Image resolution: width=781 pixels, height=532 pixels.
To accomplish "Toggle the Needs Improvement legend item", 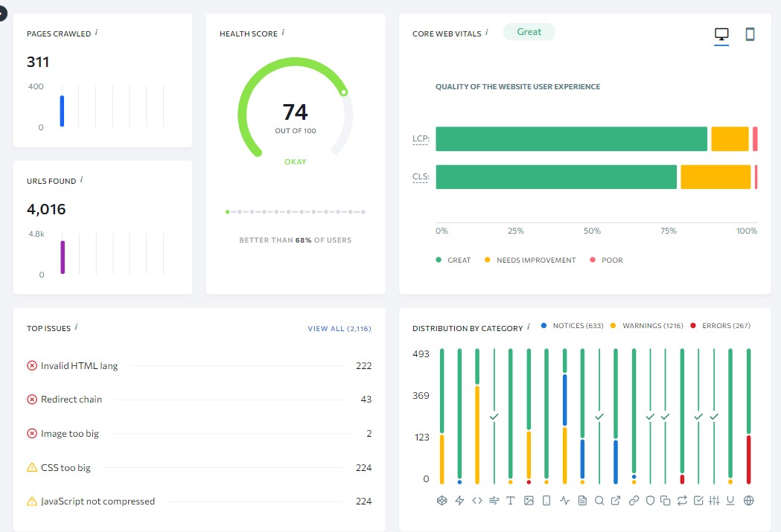I will [530, 260].
